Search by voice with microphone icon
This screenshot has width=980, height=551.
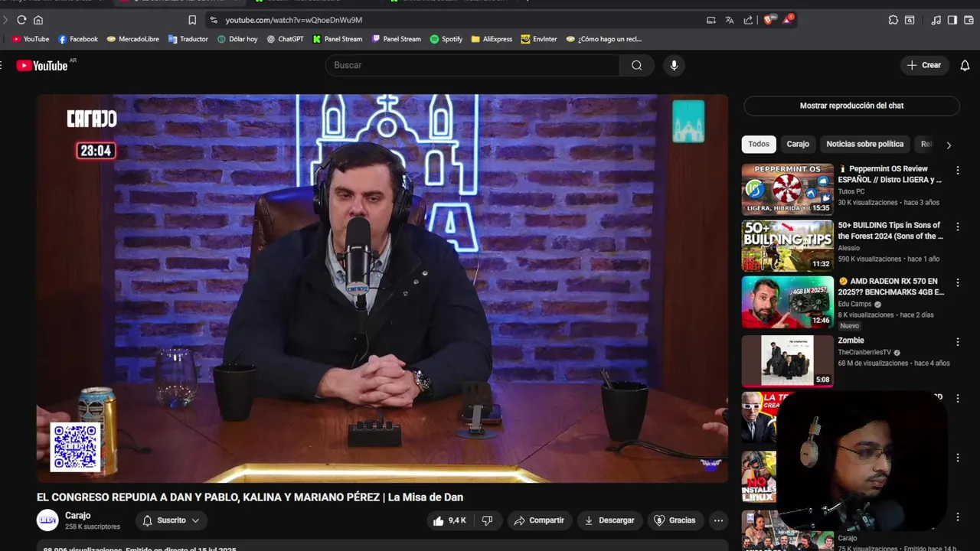click(674, 65)
